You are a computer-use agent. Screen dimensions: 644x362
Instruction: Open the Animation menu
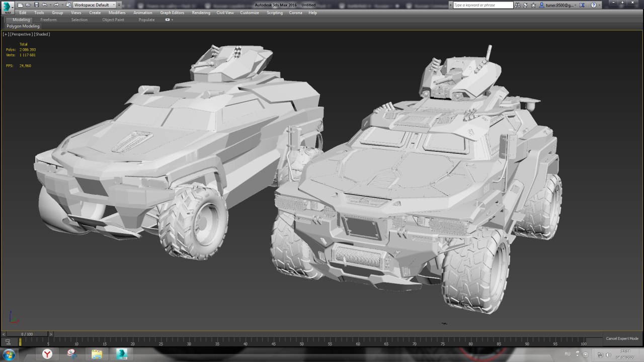click(x=143, y=13)
